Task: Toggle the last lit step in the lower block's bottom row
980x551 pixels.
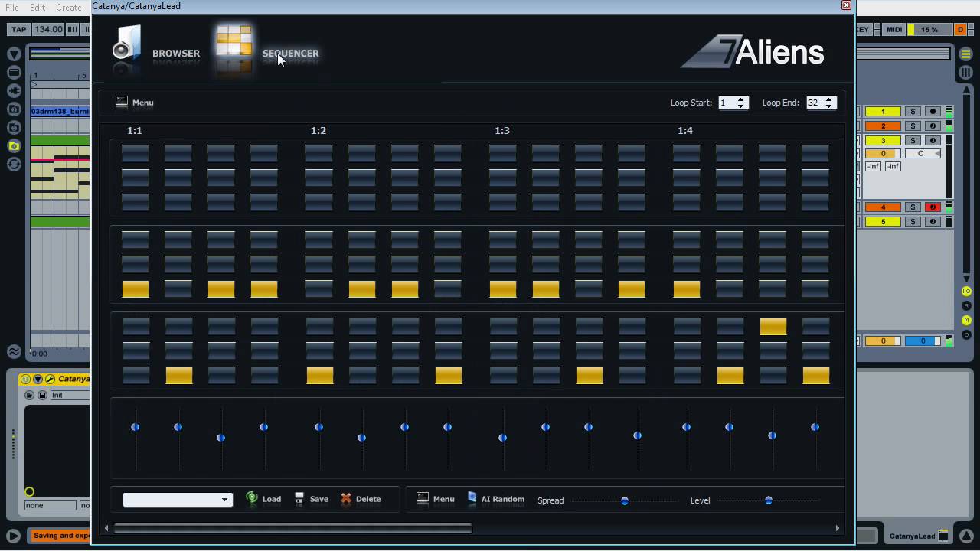Action: [816, 376]
